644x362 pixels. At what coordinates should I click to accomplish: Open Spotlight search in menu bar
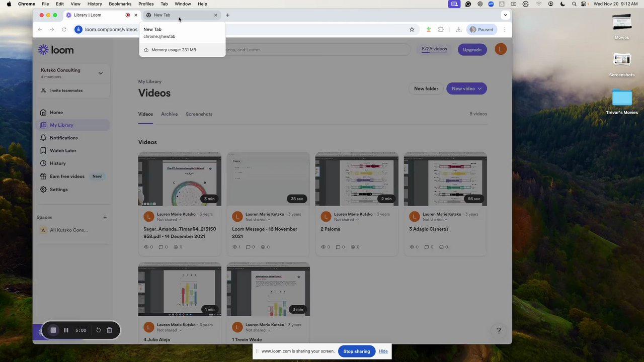(574, 4)
